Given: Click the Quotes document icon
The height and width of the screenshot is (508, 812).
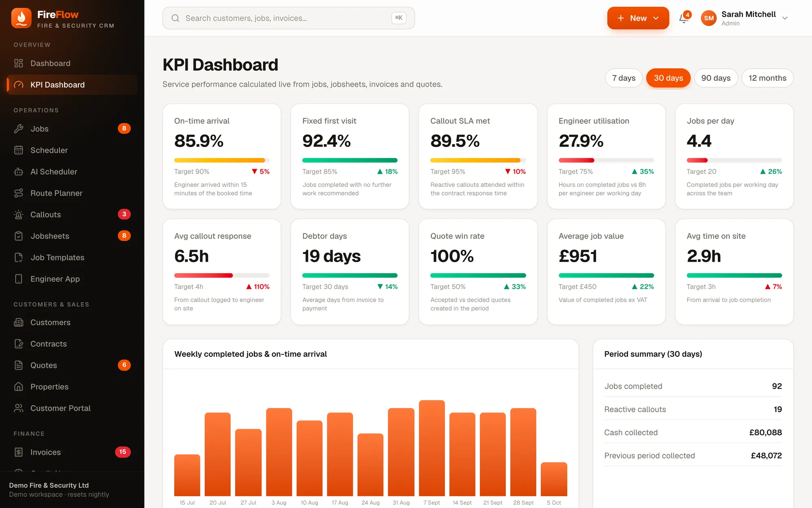Looking at the screenshot, I should (x=19, y=365).
